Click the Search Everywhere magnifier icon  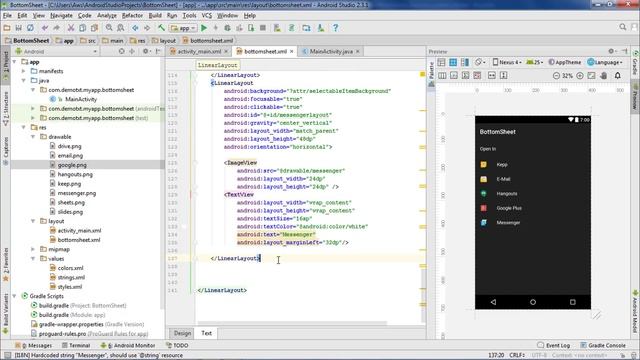622,27
